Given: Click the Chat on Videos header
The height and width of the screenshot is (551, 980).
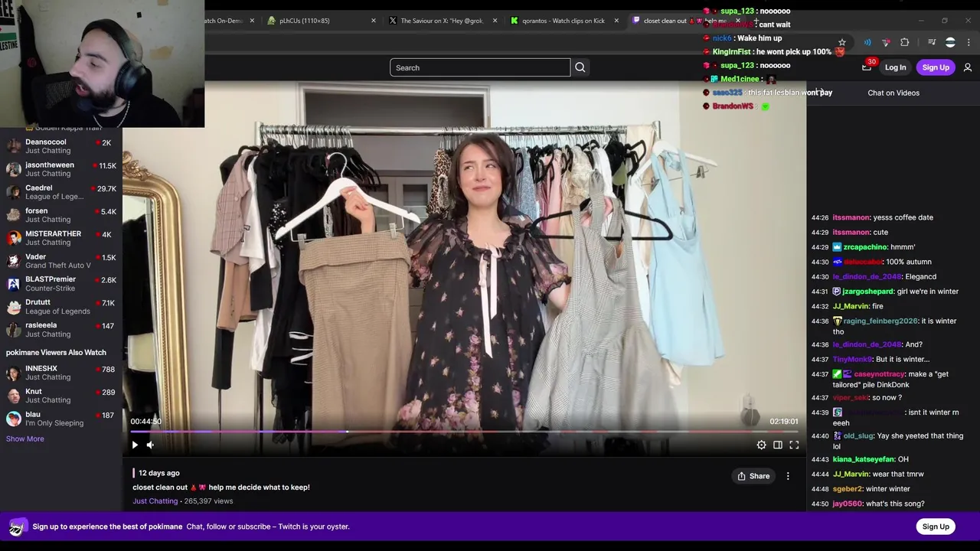Looking at the screenshot, I should click(893, 93).
